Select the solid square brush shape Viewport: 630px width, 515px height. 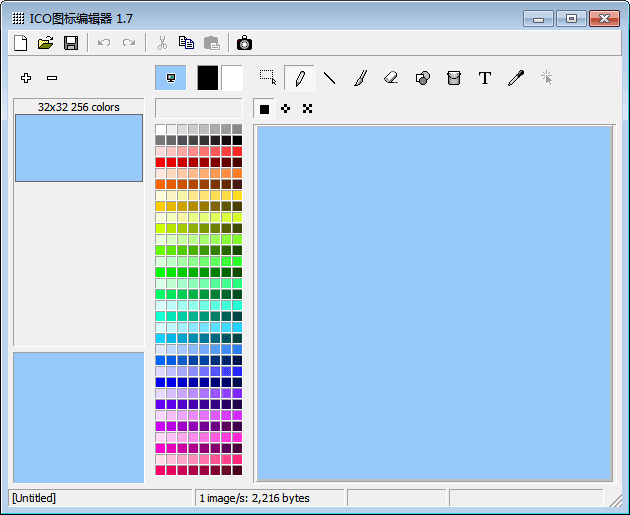(x=265, y=109)
